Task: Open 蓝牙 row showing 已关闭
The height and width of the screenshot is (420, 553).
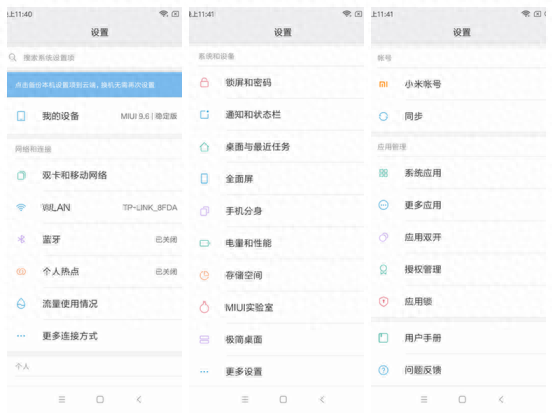Action: [95, 239]
